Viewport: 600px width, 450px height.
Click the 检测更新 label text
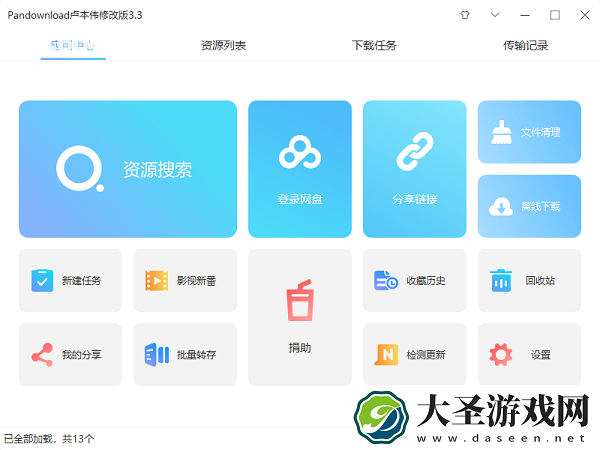tap(426, 355)
